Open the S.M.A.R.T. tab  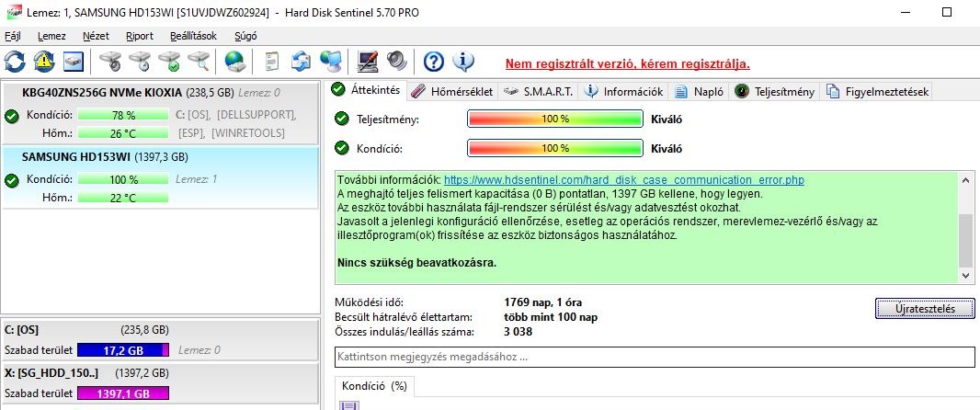[538, 92]
